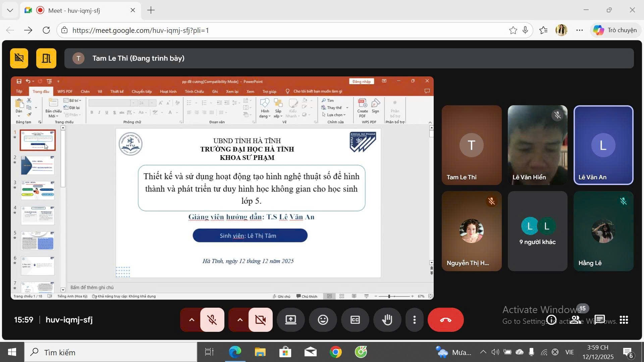Open the chat panel icon
The width and height of the screenshot is (644, 362).
[599, 320]
